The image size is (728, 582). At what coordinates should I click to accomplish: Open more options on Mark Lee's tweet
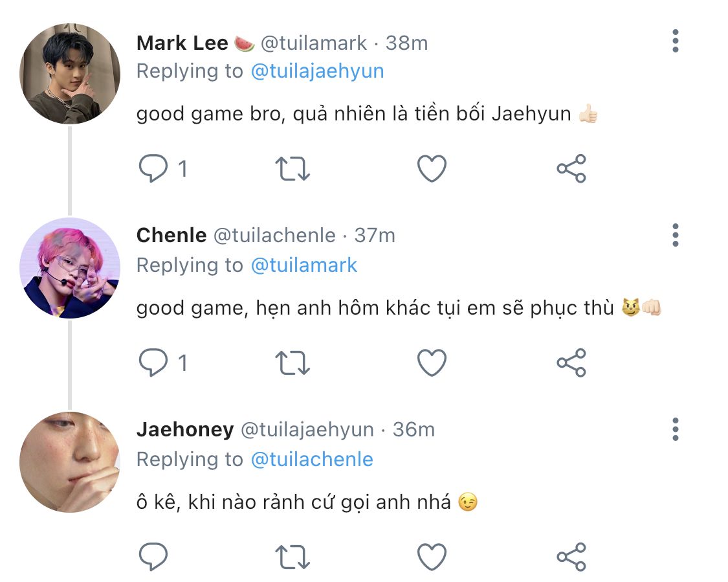tap(676, 41)
